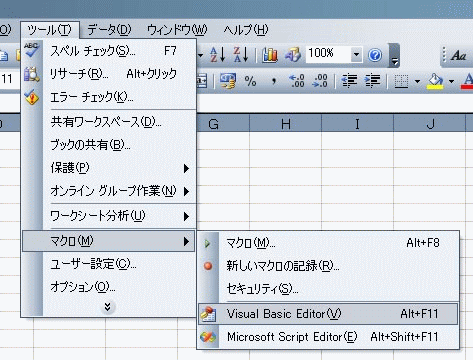This screenshot has height=360, width=473.
Task: Sort descending Z to A
Action: [241, 54]
